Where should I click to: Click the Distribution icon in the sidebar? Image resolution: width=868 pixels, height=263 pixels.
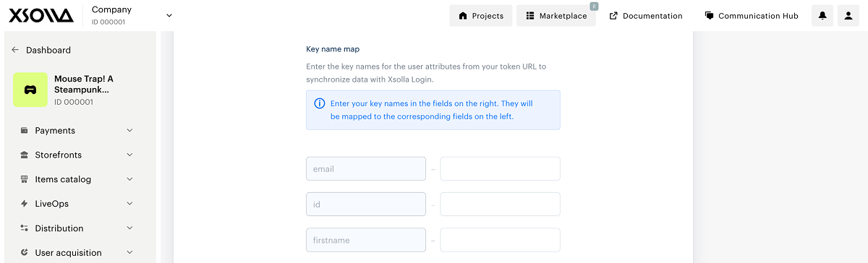(25, 228)
